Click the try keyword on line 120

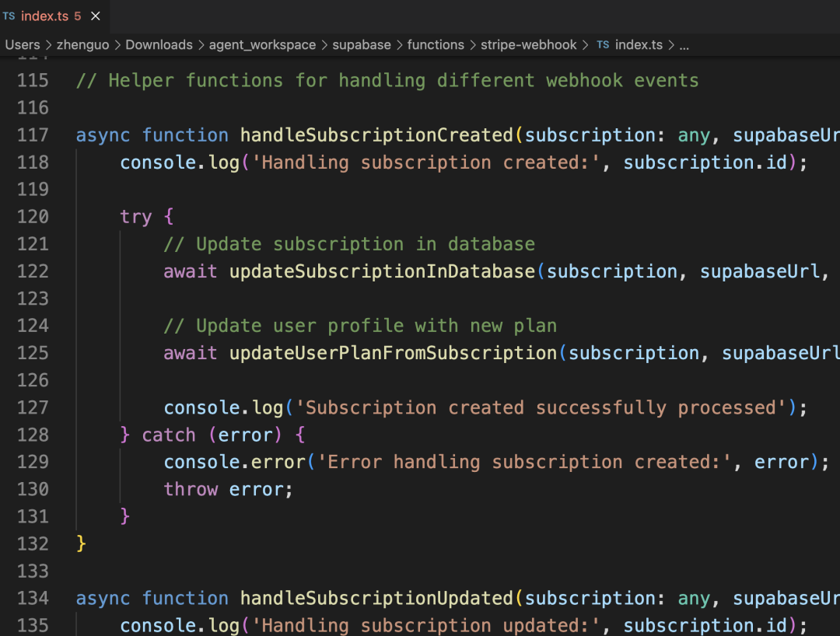pyautogui.click(x=136, y=217)
